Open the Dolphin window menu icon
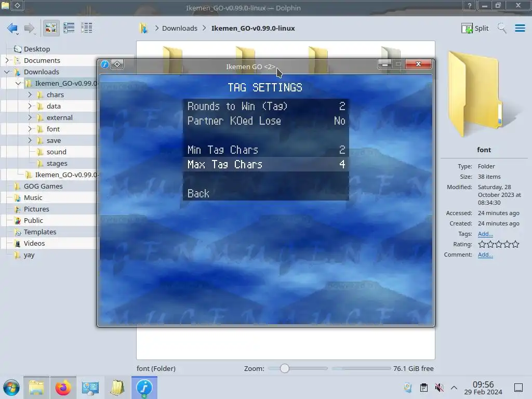Image resolution: width=532 pixels, height=399 pixels. coord(5,5)
